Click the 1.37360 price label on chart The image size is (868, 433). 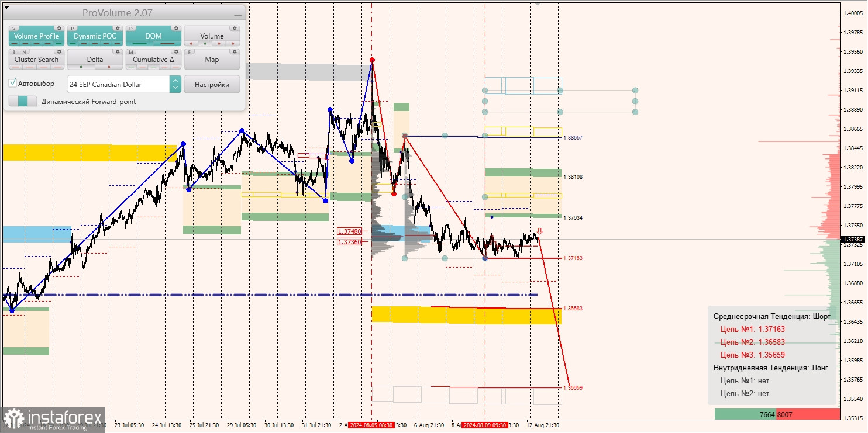[x=350, y=241]
